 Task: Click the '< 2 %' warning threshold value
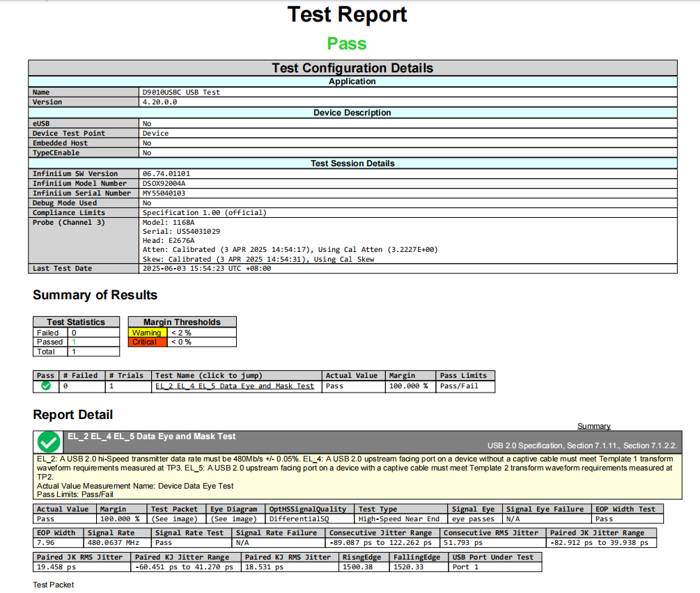[x=181, y=333]
